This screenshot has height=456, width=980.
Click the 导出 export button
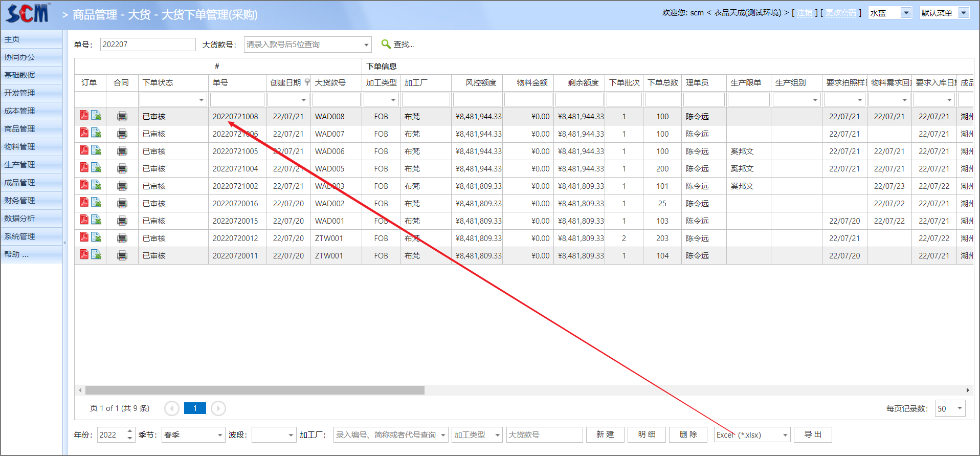coord(812,435)
